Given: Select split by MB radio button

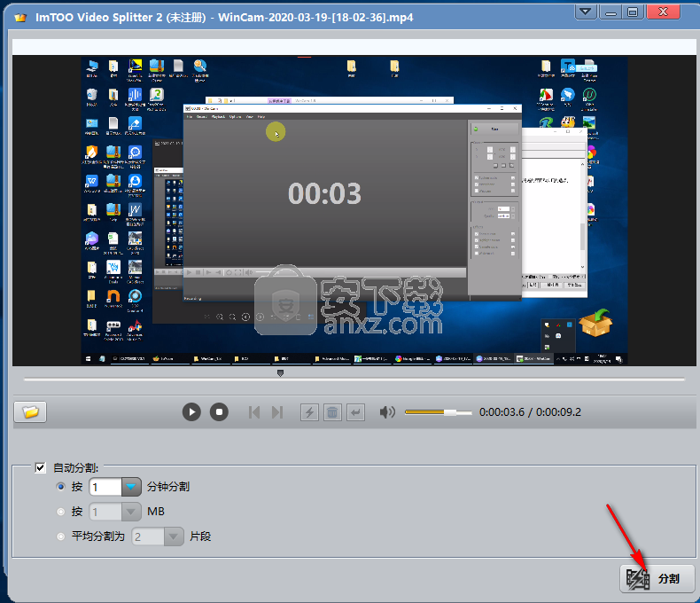Looking at the screenshot, I should coord(61,512).
